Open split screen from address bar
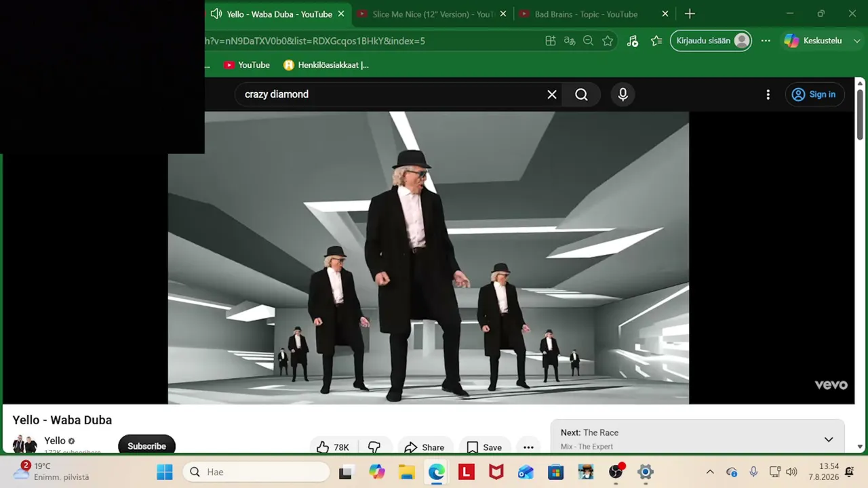 coord(551,41)
